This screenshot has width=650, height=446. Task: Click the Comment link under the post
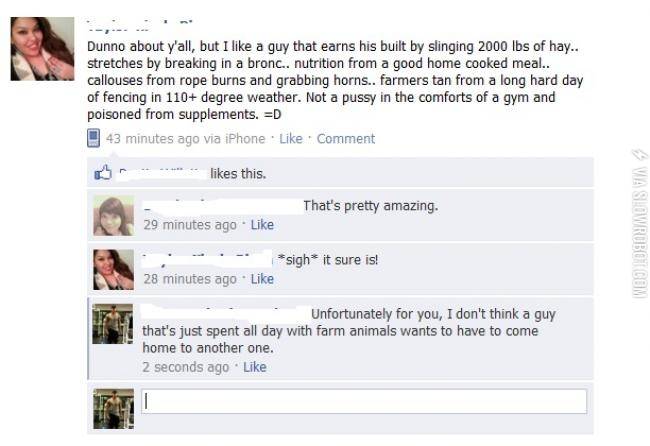(346, 139)
